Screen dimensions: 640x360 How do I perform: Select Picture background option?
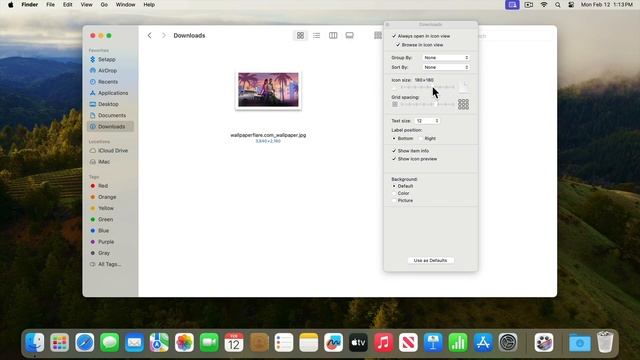[x=394, y=201]
